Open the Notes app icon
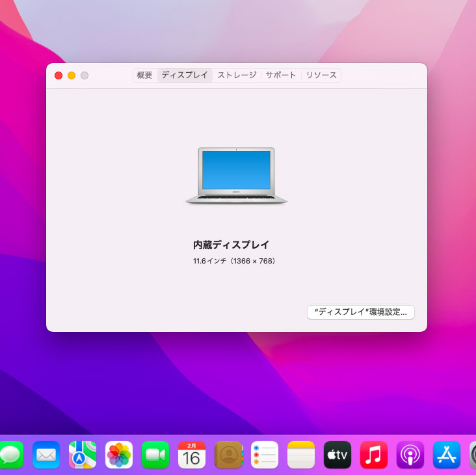Viewport: 476px width, 475px height. click(301, 455)
